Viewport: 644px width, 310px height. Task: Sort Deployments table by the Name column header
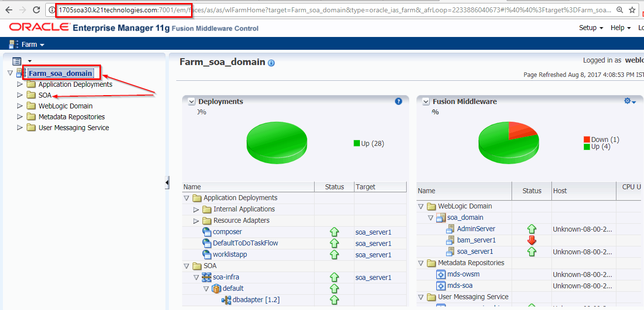(248, 187)
